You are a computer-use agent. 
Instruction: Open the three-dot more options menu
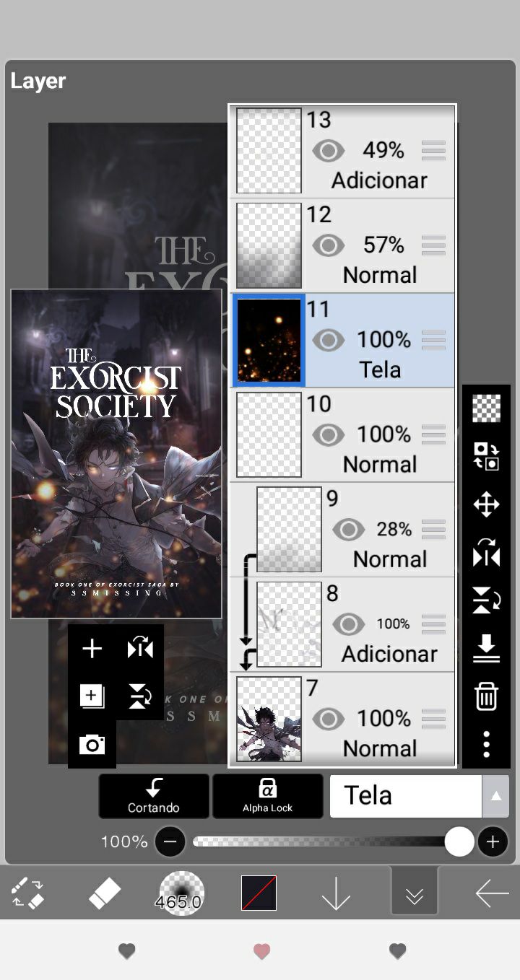486,744
